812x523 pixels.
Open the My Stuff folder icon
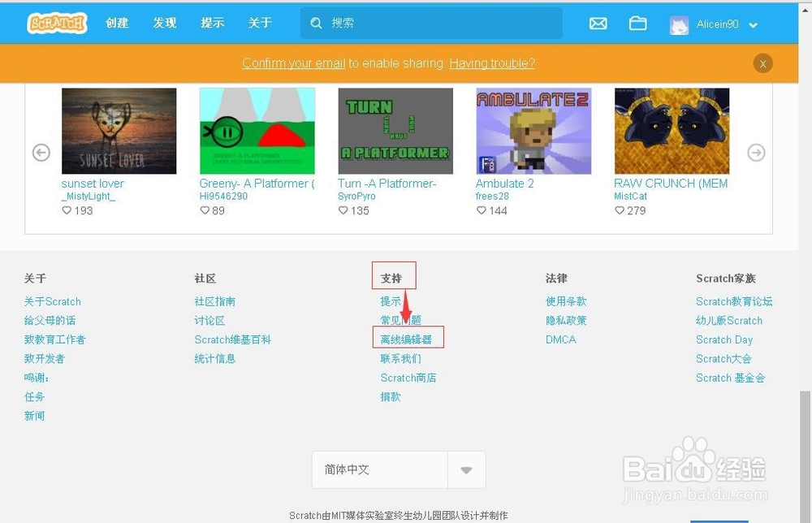point(637,24)
